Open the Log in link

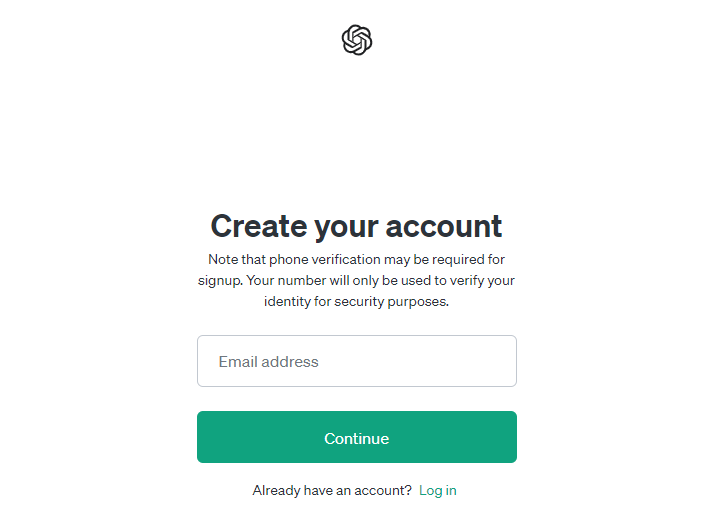pyautogui.click(x=437, y=490)
